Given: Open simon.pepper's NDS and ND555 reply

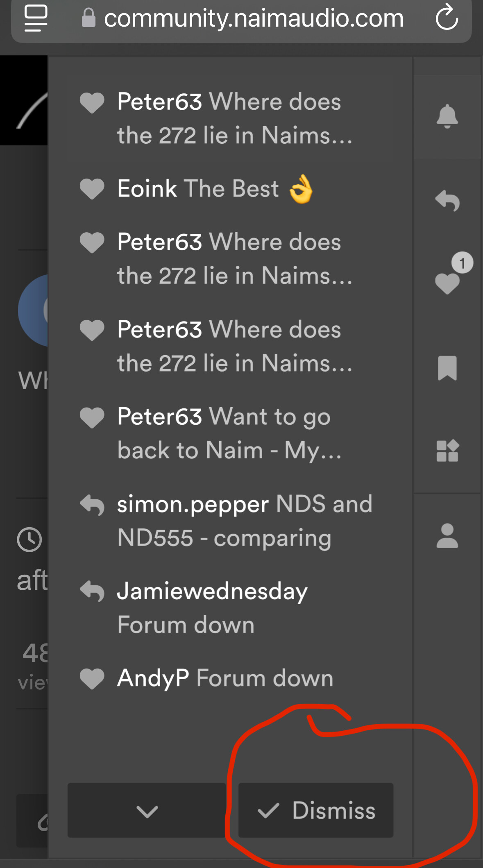Looking at the screenshot, I should 245,521.
